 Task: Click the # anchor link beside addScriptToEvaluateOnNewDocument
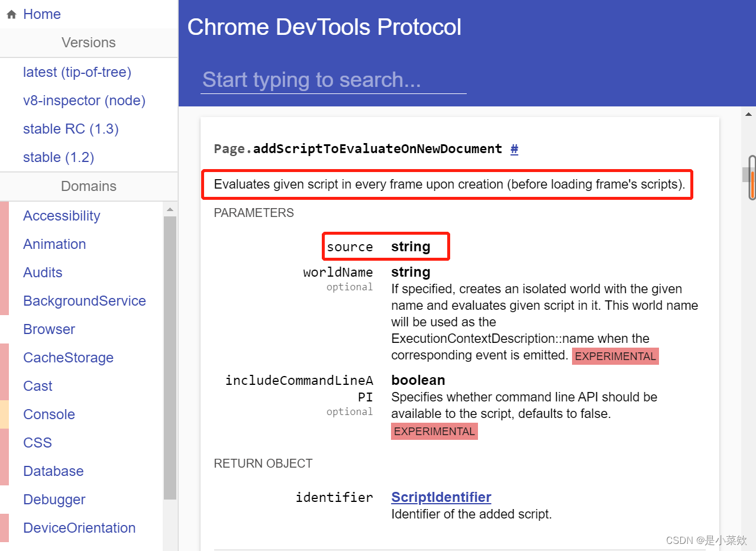(514, 149)
